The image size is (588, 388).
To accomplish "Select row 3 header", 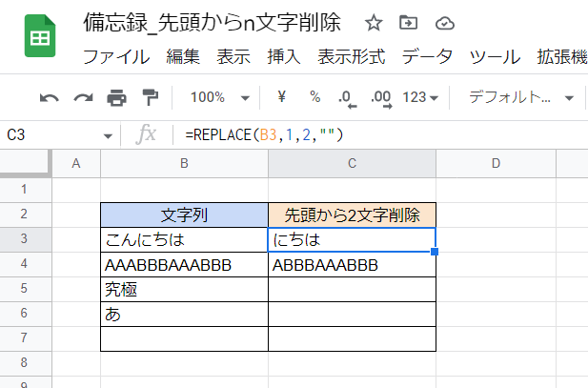I will (x=26, y=239).
